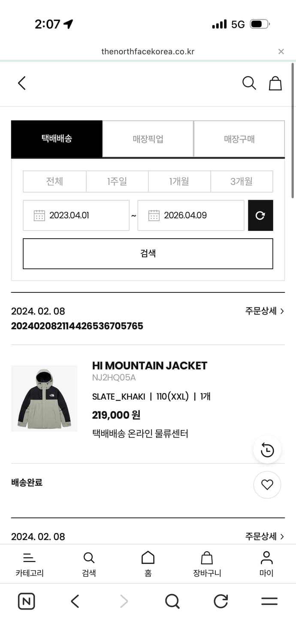
Task: Reload the page with the browser refresh icon
Action: (x=220, y=601)
